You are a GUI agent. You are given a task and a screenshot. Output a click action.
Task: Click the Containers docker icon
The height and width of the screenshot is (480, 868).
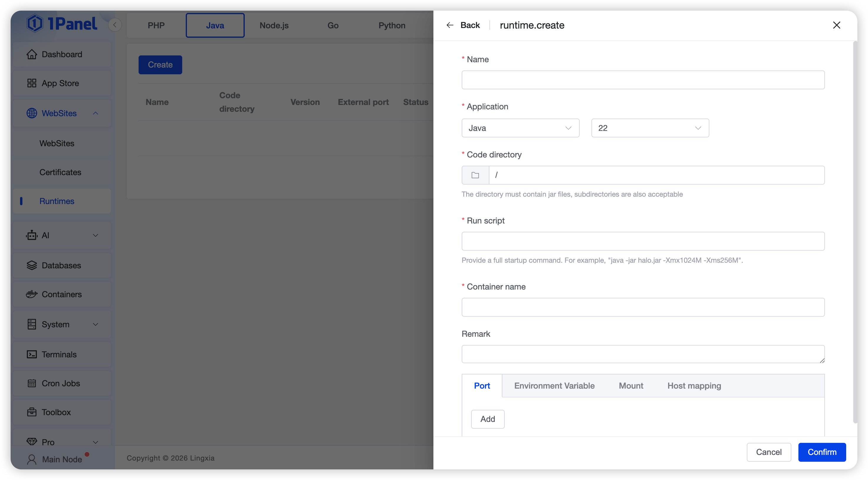pyautogui.click(x=32, y=294)
